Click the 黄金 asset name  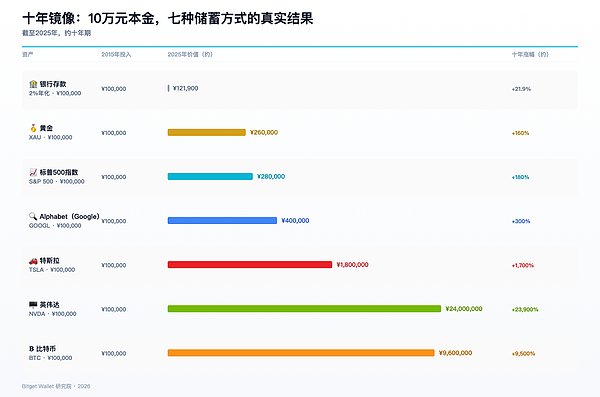click(x=46, y=128)
